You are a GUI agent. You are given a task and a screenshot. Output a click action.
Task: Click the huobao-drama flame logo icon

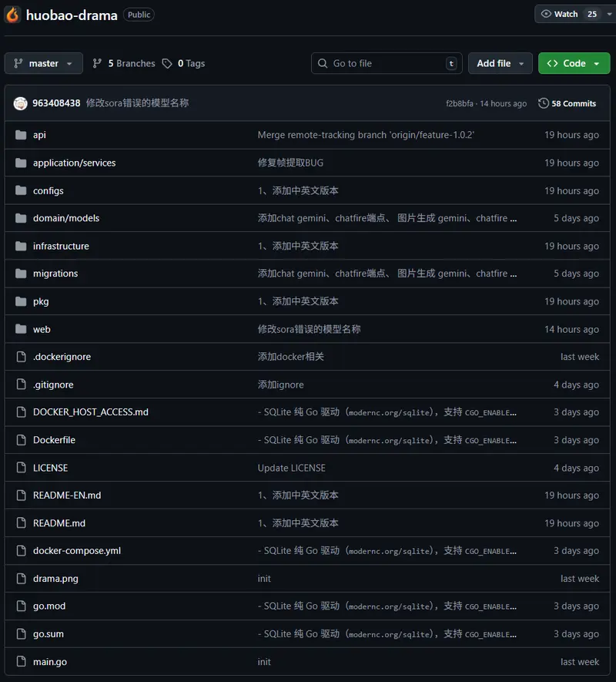[x=12, y=15]
